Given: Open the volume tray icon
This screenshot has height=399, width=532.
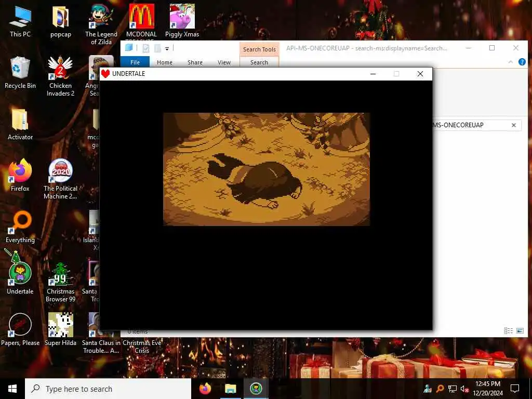Looking at the screenshot, I should [464, 389].
